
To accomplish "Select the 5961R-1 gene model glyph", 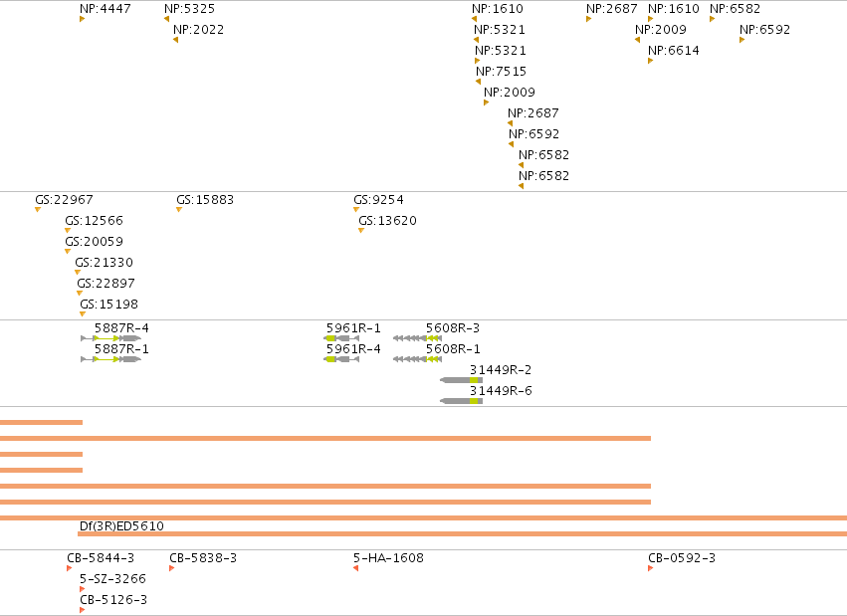I will pyautogui.click(x=341, y=338).
